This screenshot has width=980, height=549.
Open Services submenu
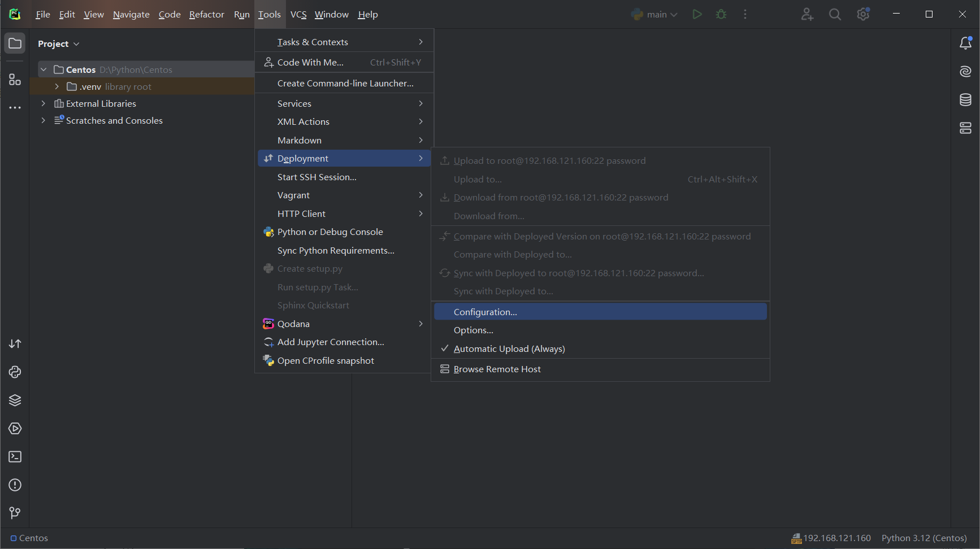click(344, 103)
